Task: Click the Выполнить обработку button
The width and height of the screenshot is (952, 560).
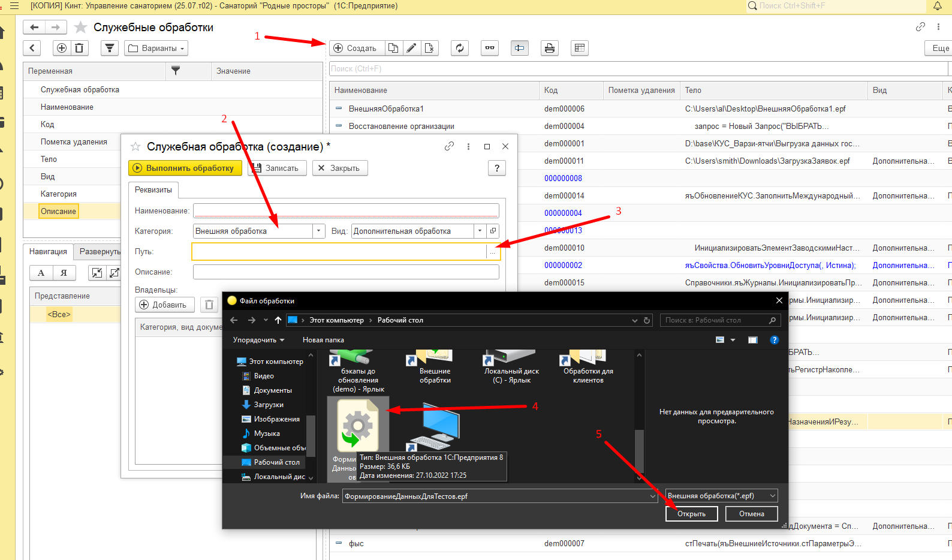Action: pyautogui.click(x=185, y=168)
